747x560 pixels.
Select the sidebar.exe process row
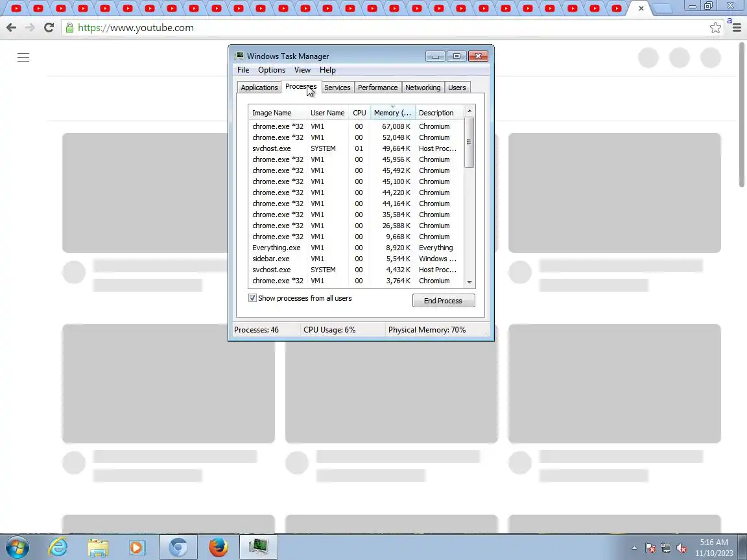pyautogui.click(x=356, y=259)
